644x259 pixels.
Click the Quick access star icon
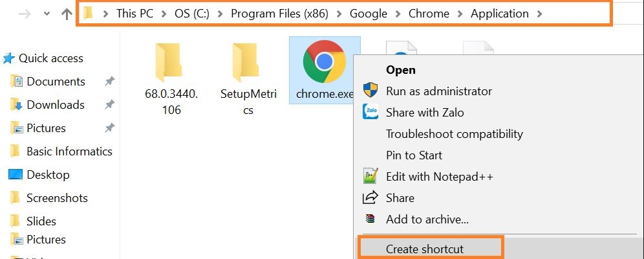pos(8,58)
